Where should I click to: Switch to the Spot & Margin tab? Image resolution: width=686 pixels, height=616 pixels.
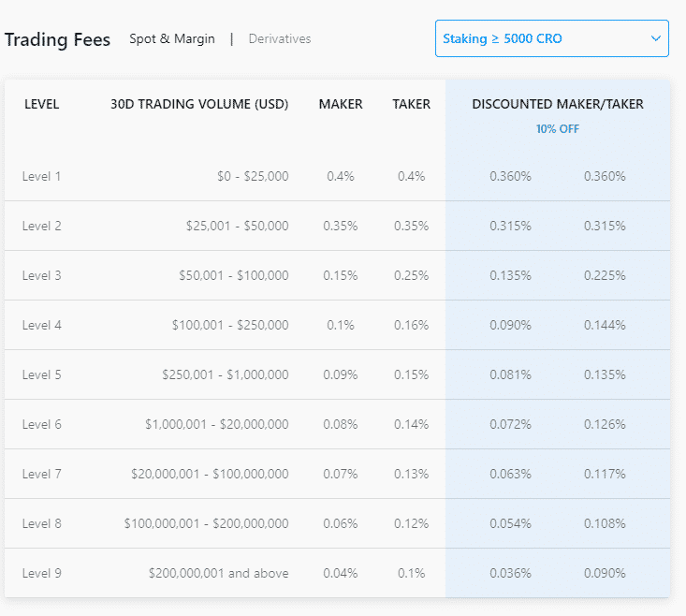[172, 39]
